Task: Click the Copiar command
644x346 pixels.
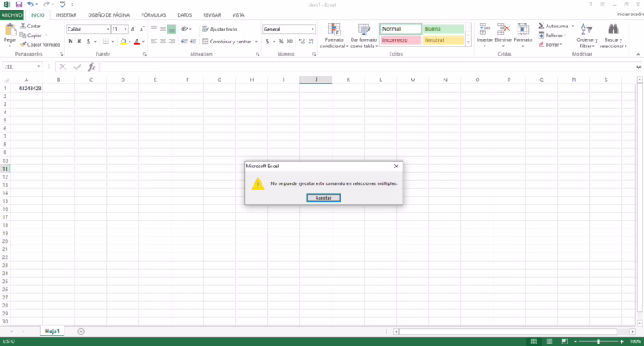Action: click(31, 35)
